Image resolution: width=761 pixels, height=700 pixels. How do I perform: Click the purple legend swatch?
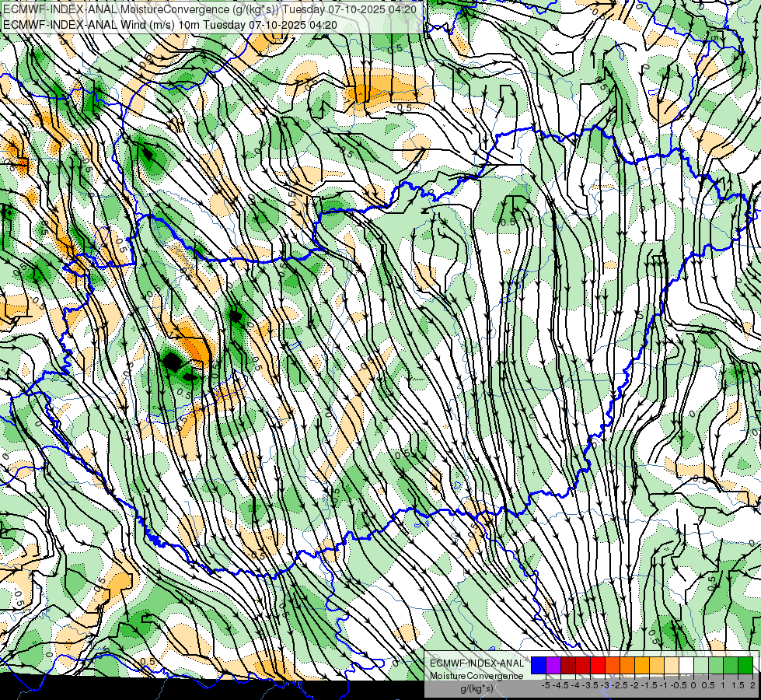click(x=553, y=665)
